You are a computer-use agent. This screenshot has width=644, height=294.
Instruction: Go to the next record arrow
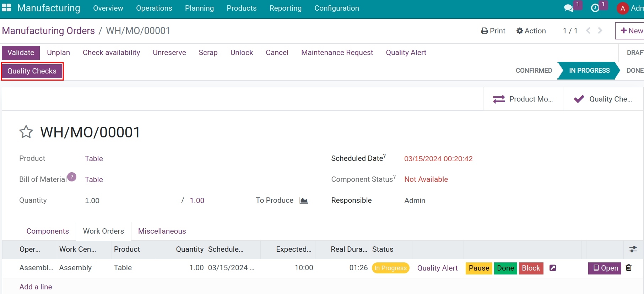600,31
